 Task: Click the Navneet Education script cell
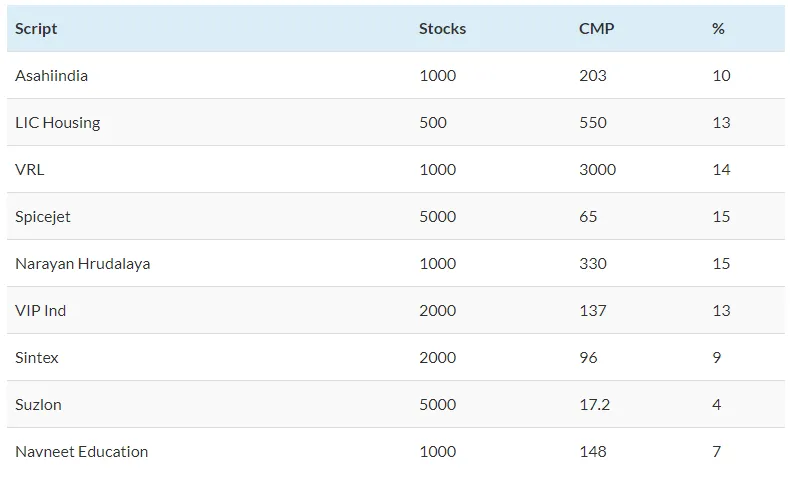(81, 452)
